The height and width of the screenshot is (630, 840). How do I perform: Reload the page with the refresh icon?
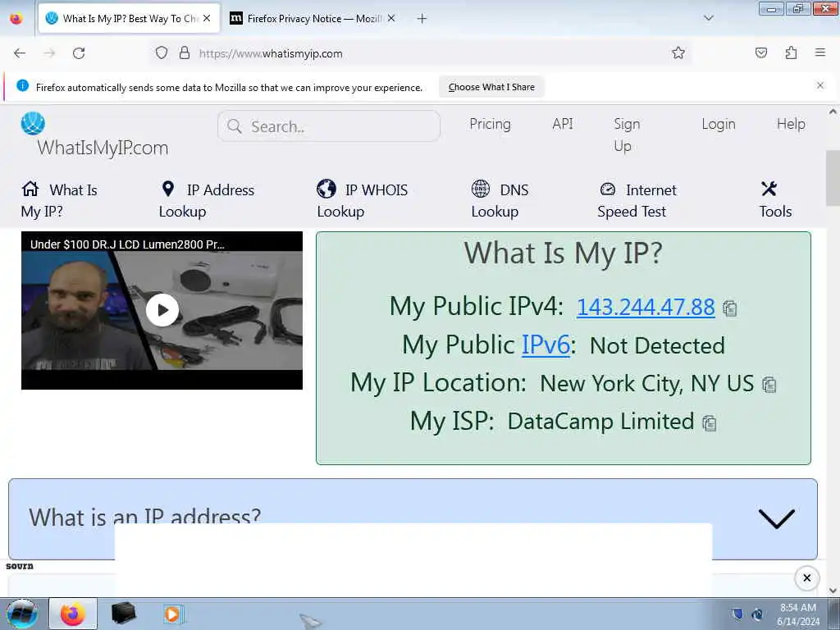(79, 53)
